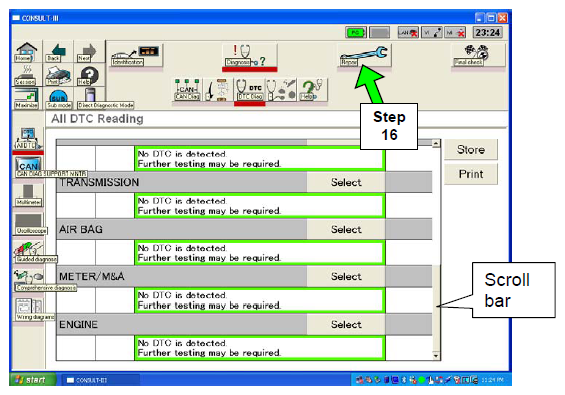This screenshot has width=565, height=395.
Task: Open the Sub mode icon
Action: click(58, 98)
